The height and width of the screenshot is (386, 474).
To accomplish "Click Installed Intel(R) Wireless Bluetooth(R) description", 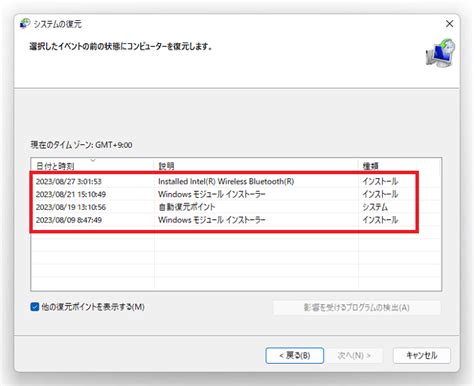I will 226,181.
